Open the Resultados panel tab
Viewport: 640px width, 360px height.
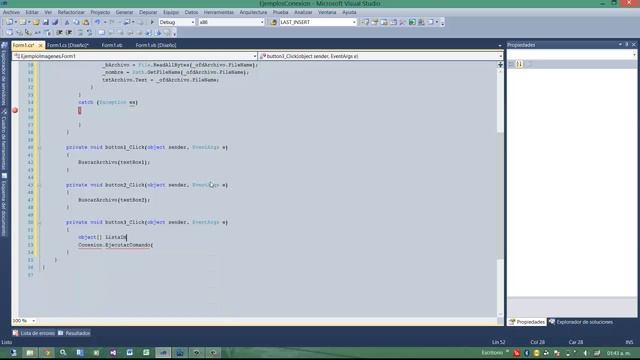74,333
